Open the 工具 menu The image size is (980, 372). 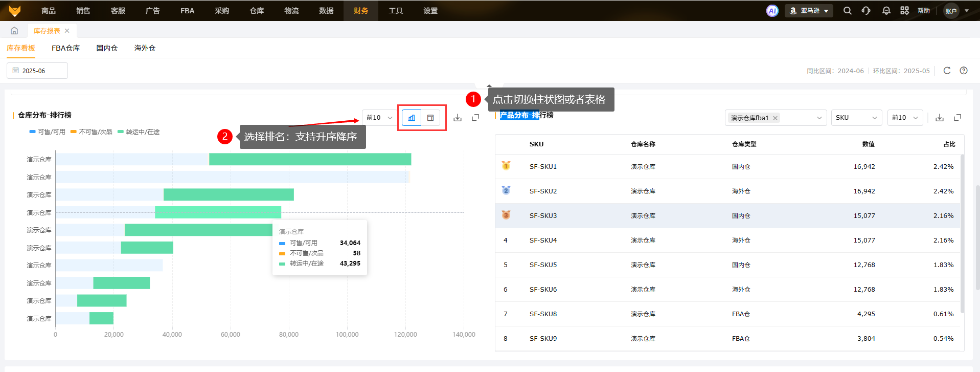pos(396,11)
